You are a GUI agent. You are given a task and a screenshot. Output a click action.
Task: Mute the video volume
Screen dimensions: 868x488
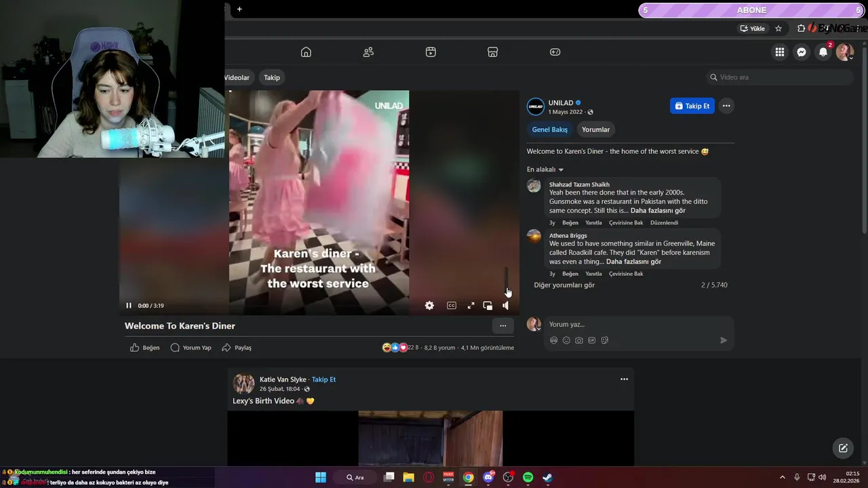[505, 306]
